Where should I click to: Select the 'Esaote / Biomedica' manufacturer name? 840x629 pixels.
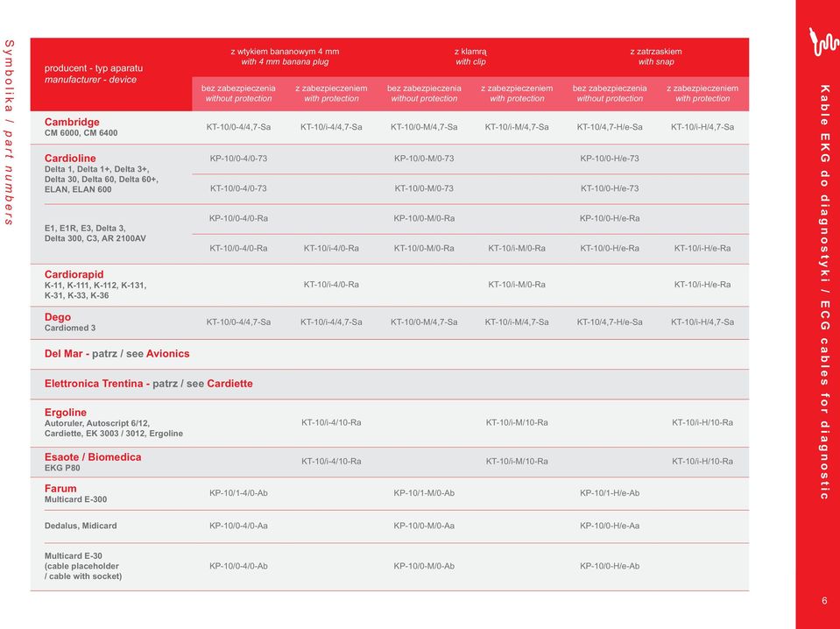point(93,457)
